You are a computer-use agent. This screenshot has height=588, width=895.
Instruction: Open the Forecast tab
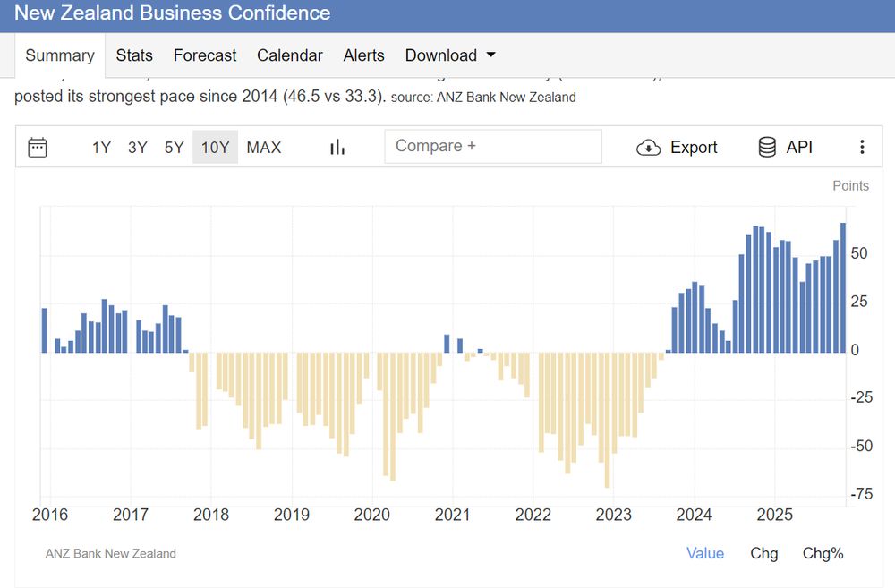(x=205, y=55)
